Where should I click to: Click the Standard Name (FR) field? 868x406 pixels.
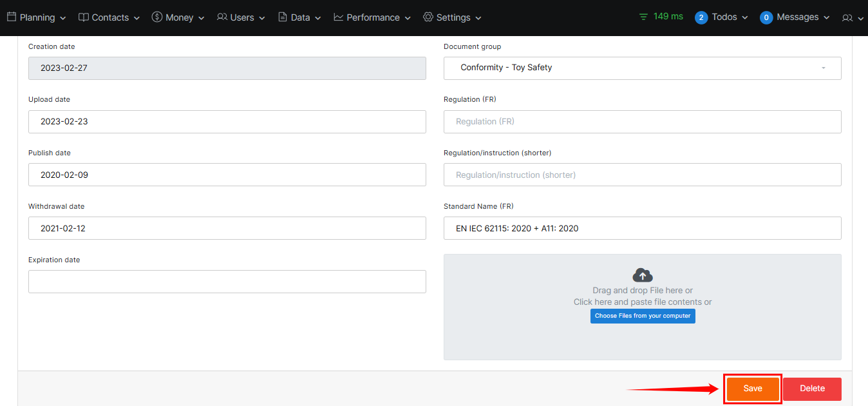(x=642, y=228)
